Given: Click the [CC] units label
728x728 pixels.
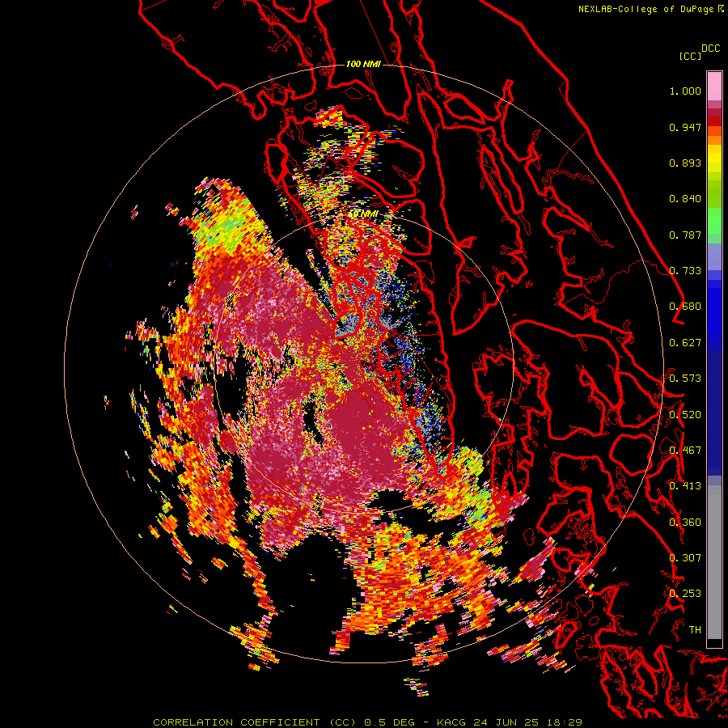Looking at the screenshot, I should pyautogui.click(x=690, y=56).
